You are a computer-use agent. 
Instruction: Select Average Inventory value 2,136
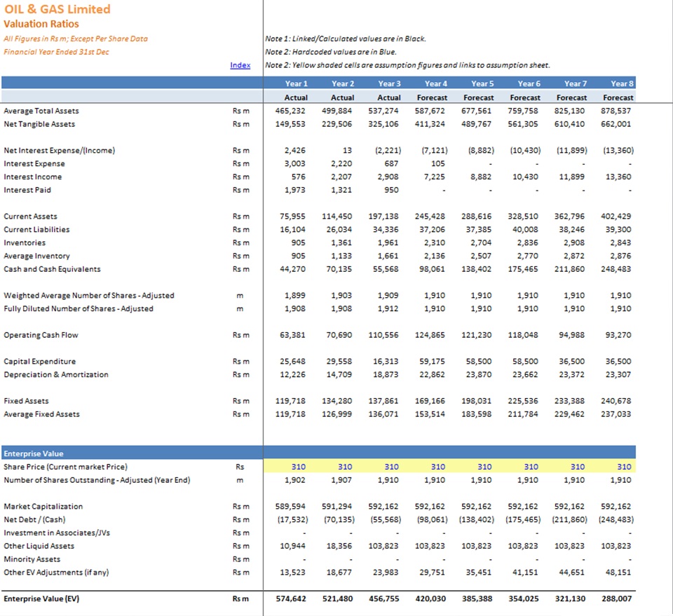435,256
